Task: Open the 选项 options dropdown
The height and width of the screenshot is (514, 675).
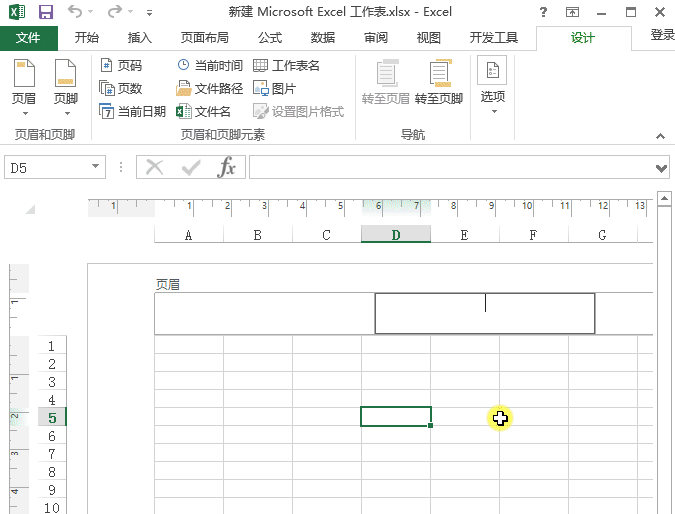Action: [x=492, y=85]
